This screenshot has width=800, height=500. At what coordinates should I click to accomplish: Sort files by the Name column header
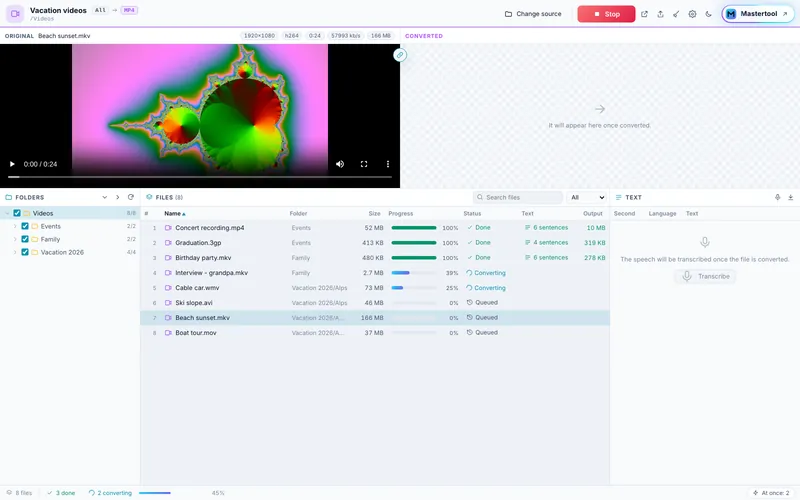click(174, 214)
